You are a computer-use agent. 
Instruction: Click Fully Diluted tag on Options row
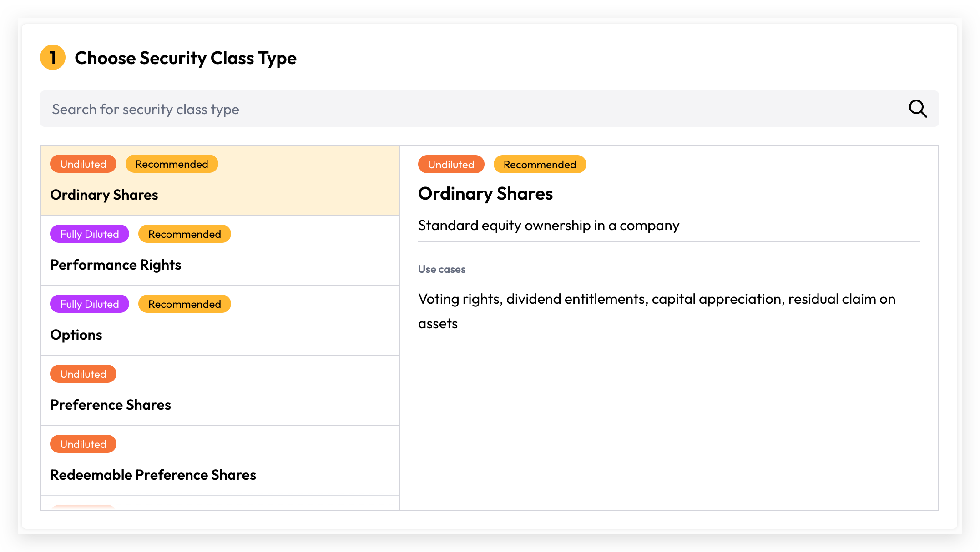(90, 304)
